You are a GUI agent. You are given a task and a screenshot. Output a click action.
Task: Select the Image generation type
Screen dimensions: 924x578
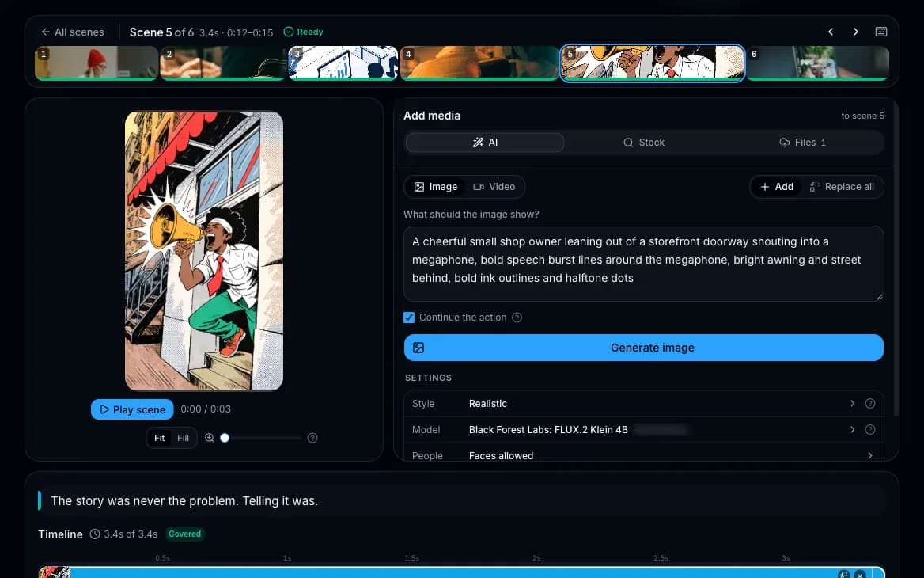(435, 187)
